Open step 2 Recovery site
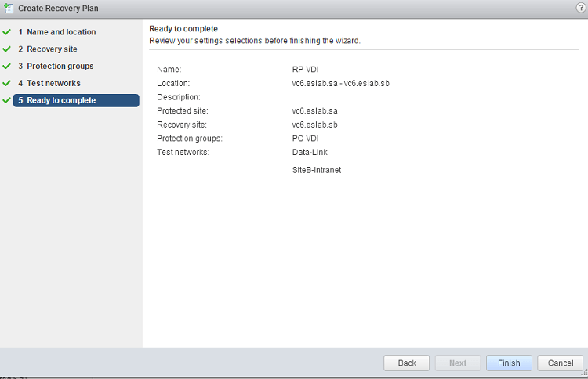Screen dimensions: 588x379 [52, 49]
